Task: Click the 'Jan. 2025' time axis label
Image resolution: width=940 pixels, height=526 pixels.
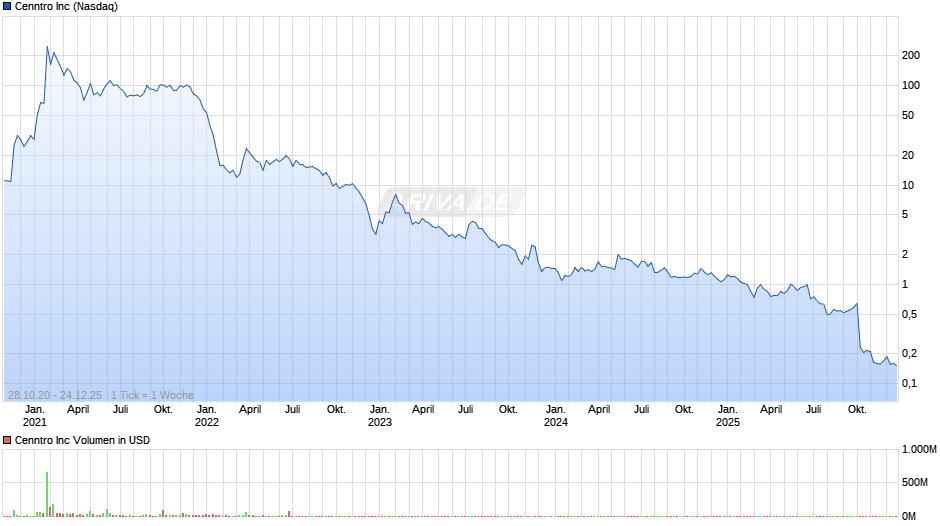Action: pos(728,416)
